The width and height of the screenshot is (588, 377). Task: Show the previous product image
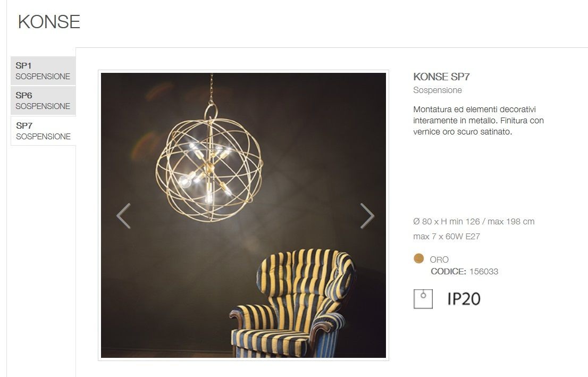(123, 216)
